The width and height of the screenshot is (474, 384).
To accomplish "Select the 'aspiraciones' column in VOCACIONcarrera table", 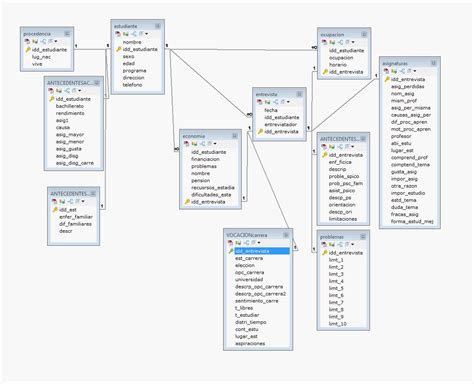I will (250, 343).
